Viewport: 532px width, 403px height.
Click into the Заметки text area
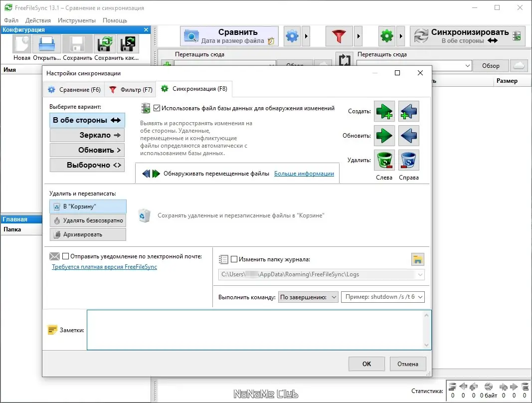pos(255,330)
